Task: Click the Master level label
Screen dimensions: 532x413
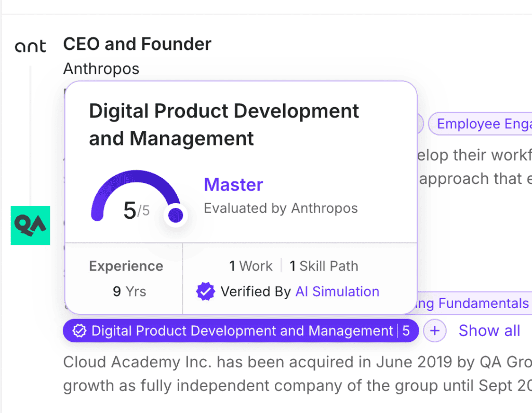Action: click(x=233, y=185)
